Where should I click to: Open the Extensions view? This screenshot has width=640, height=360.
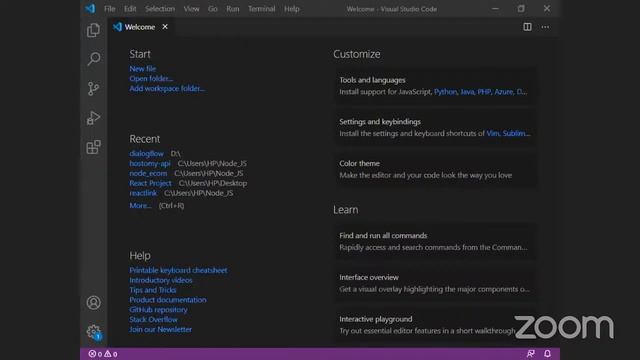point(93,147)
